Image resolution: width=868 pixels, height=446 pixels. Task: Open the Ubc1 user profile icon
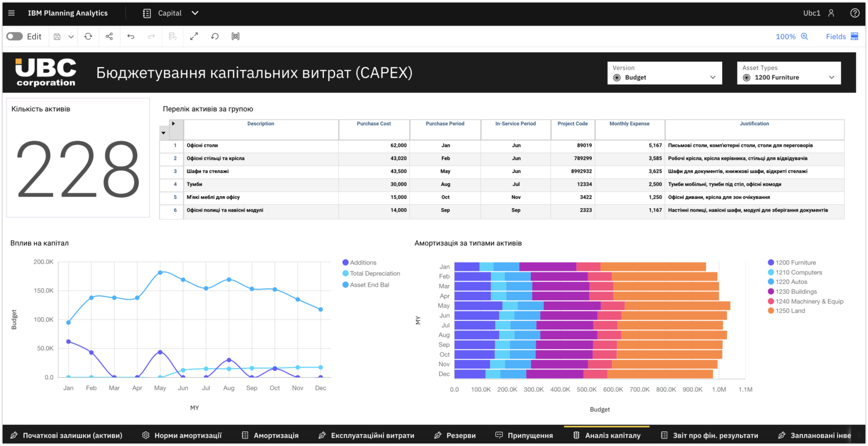click(x=831, y=13)
